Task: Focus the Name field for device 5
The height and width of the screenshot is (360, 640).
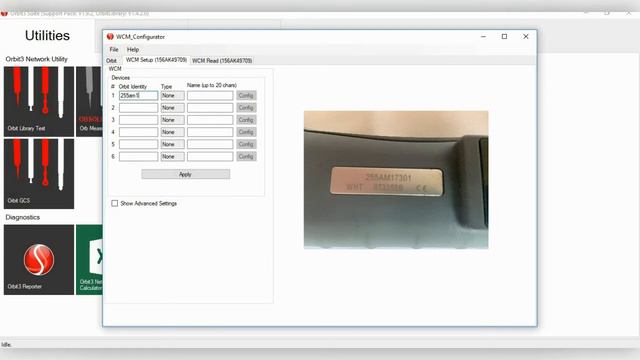Action: [210, 144]
